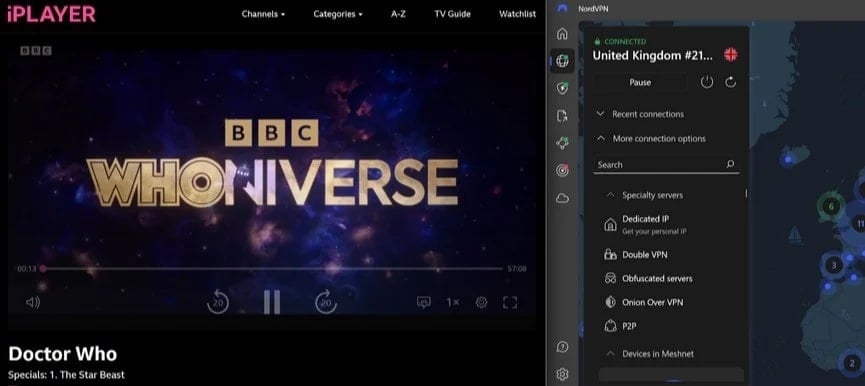Click the search magnifier icon in NordVPN
The height and width of the screenshot is (386, 865).
[730, 164]
